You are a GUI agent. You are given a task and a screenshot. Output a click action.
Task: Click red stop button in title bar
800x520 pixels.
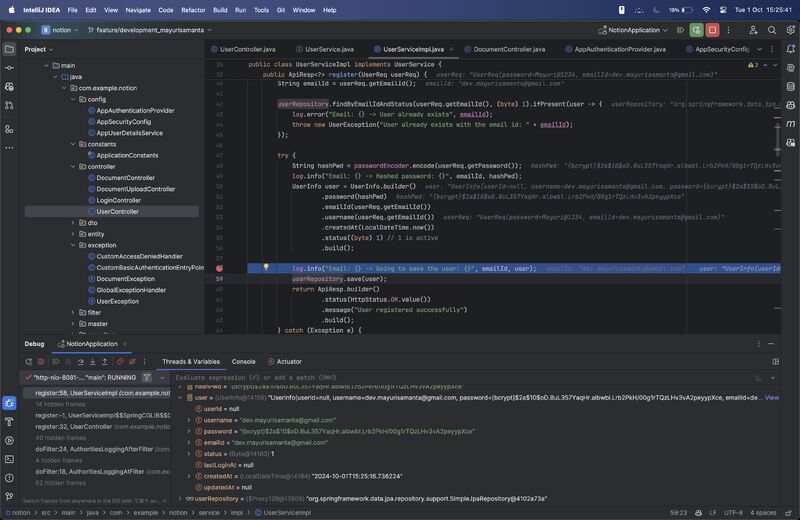point(712,30)
